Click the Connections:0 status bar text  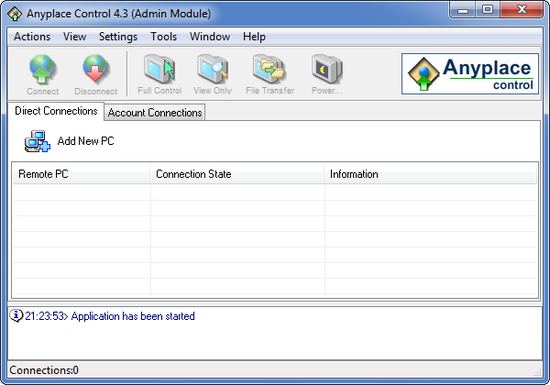click(44, 370)
